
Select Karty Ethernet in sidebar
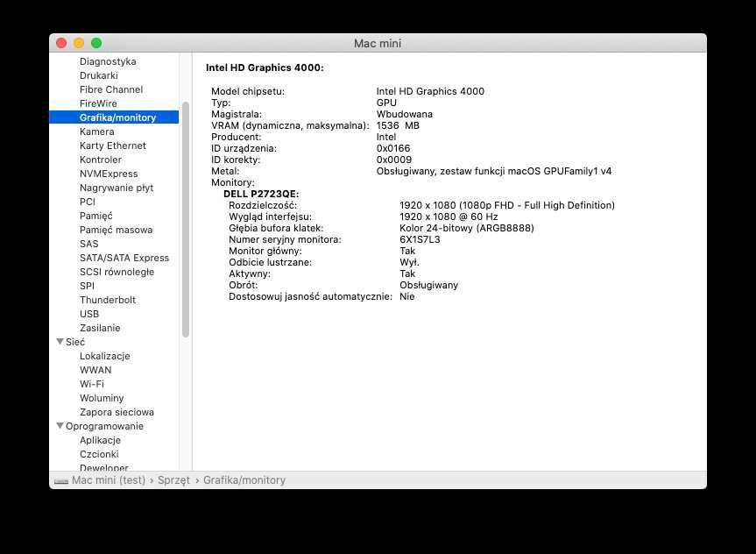tap(113, 146)
